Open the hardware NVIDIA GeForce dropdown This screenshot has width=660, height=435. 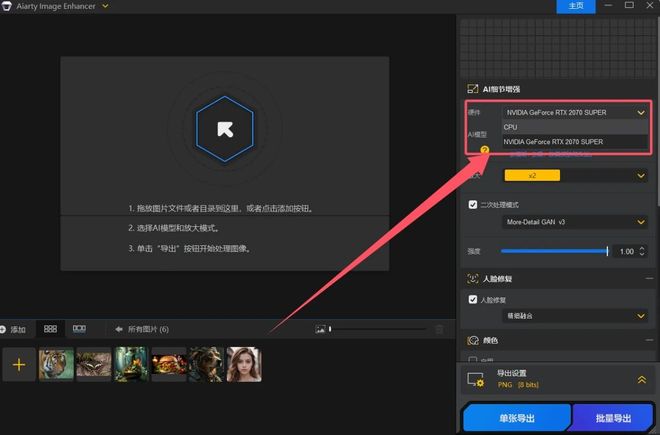575,112
